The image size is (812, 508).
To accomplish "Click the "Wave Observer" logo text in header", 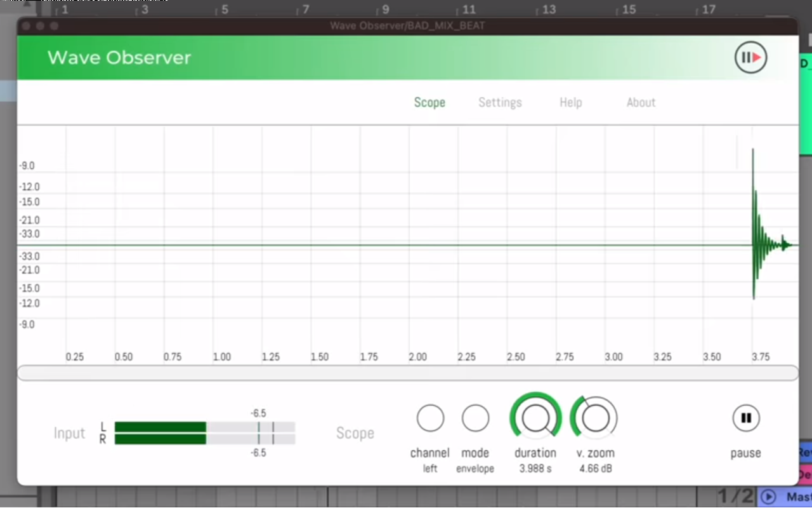I will pyautogui.click(x=119, y=58).
